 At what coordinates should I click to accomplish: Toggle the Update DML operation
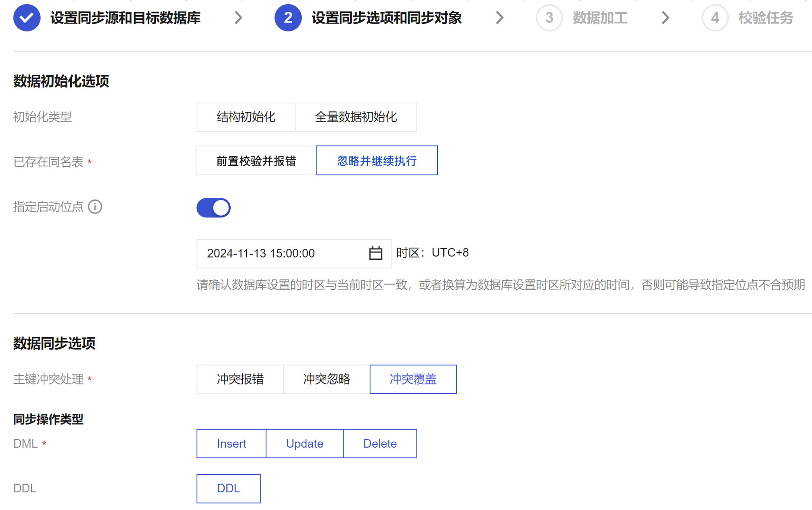pyautogui.click(x=305, y=444)
